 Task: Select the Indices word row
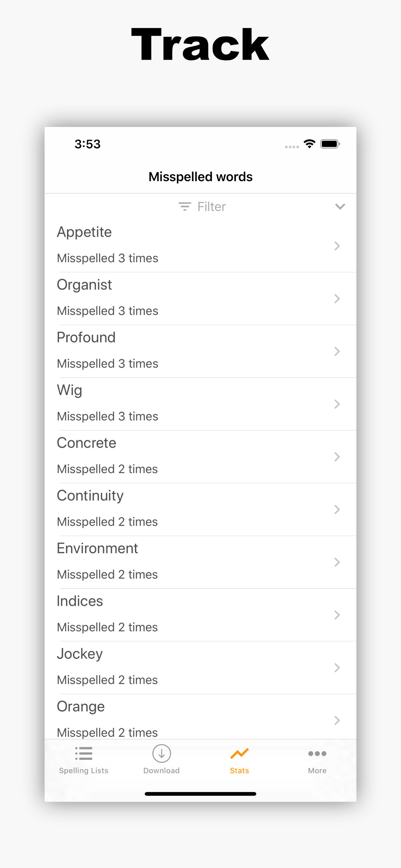pos(200,615)
